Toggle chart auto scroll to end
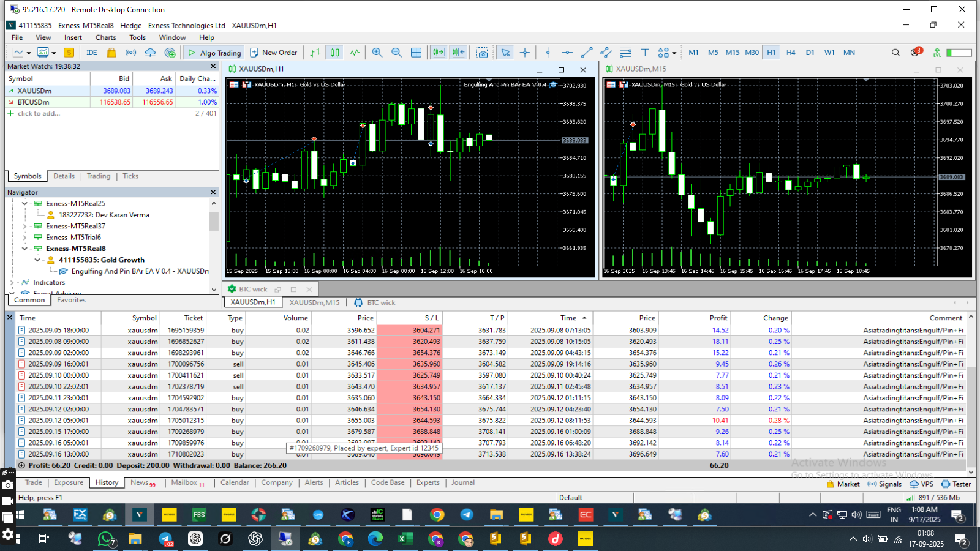The width and height of the screenshot is (980, 551). click(x=439, y=53)
